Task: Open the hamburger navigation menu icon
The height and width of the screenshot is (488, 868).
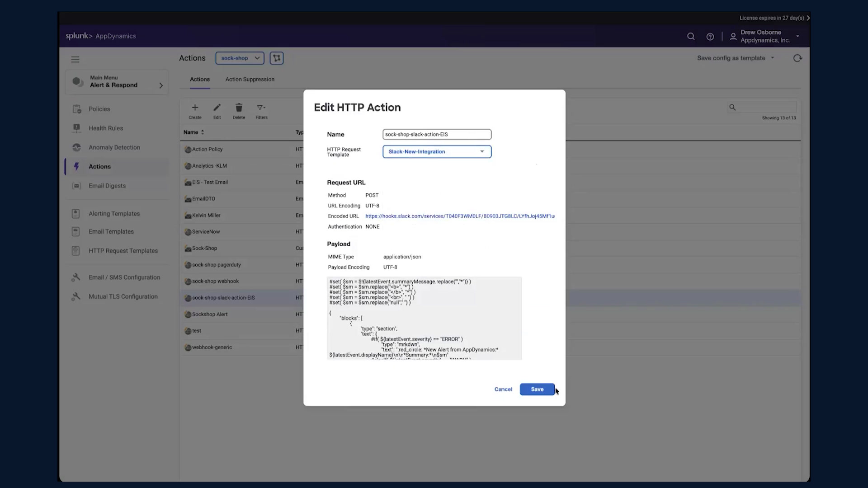Action: coord(75,59)
